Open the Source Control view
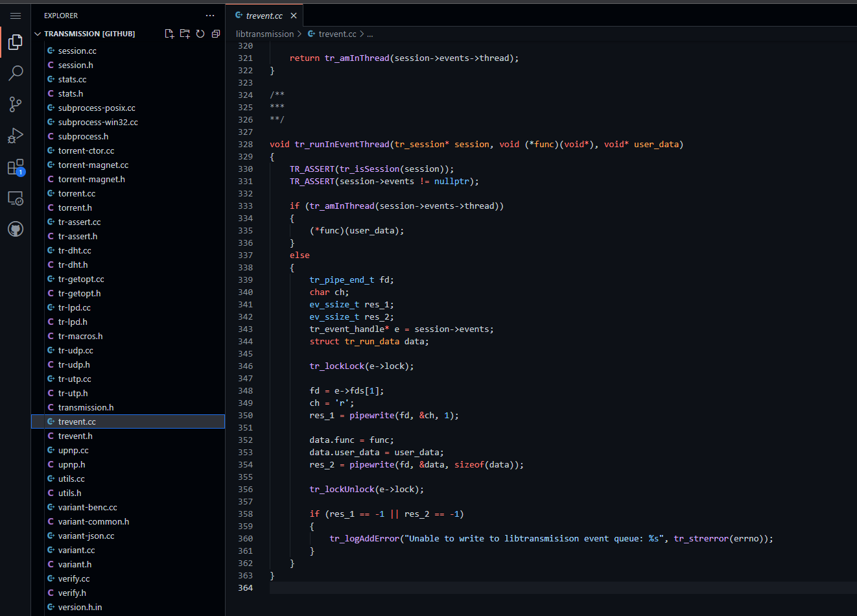The image size is (857, 616). click(16, 104)
